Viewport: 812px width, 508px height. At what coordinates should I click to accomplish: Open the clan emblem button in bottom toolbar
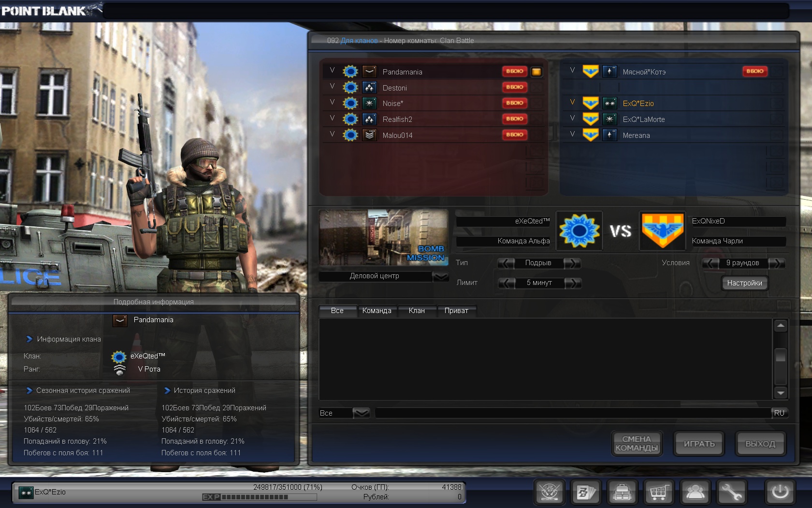click(x=549, y=493)
